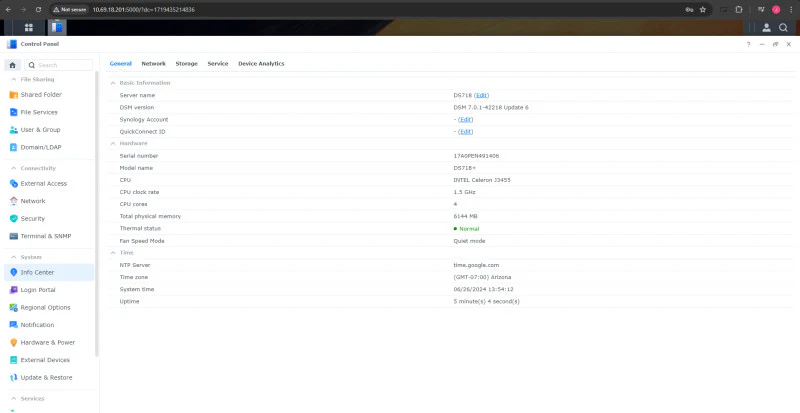Open Update & Restore section

pyautogui.click(x=41, y=378)
